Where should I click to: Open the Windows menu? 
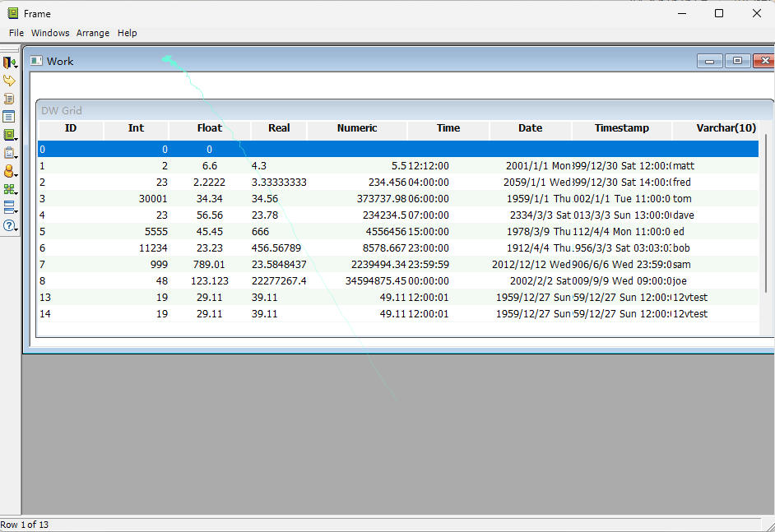click(x=50, y=33)
